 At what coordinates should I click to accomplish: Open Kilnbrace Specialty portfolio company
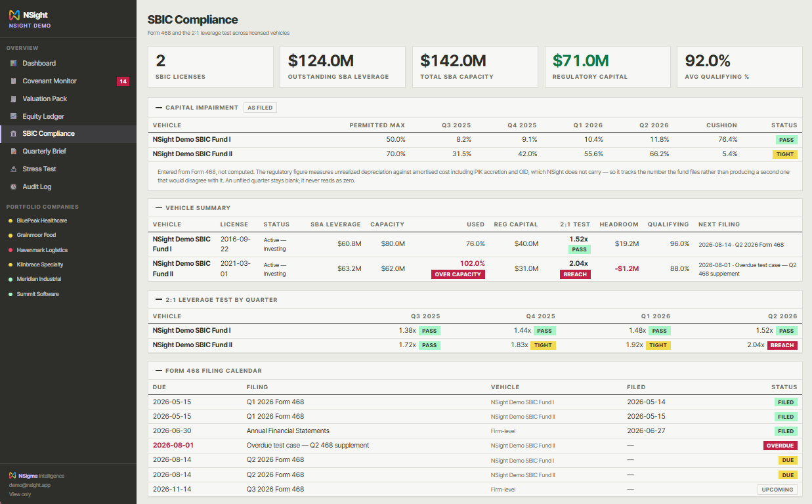[x=68, y=264]
